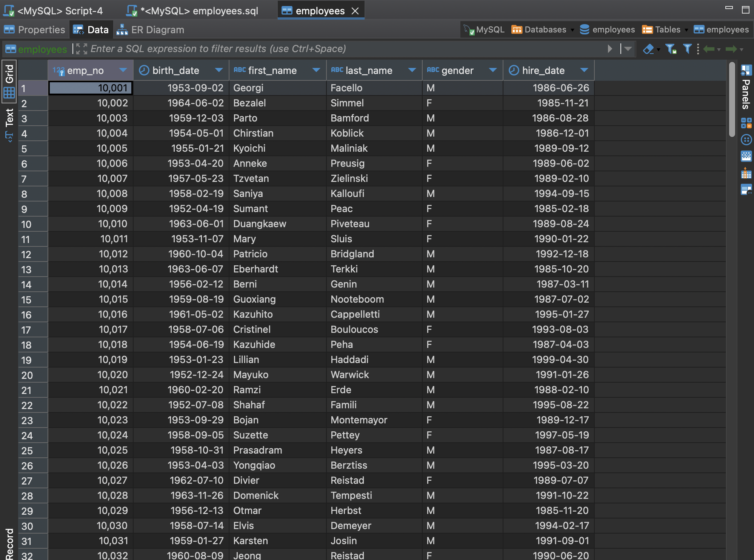Open the grouping panel circle icon

pyautogui.click(x=746, y=140)
